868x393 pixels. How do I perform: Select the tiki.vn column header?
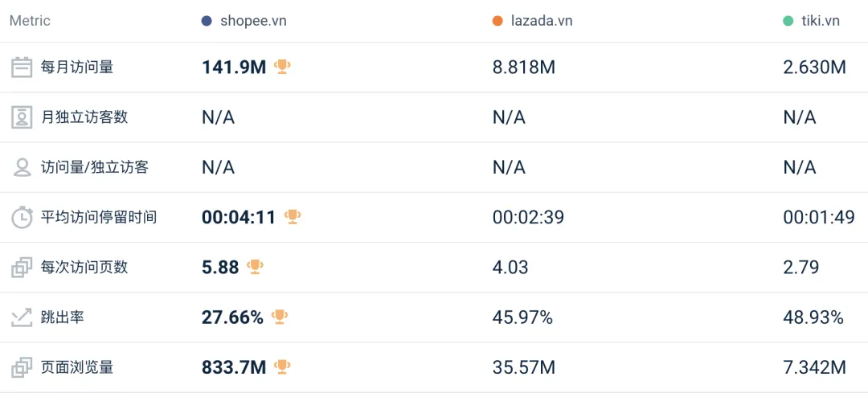point(820,21)
